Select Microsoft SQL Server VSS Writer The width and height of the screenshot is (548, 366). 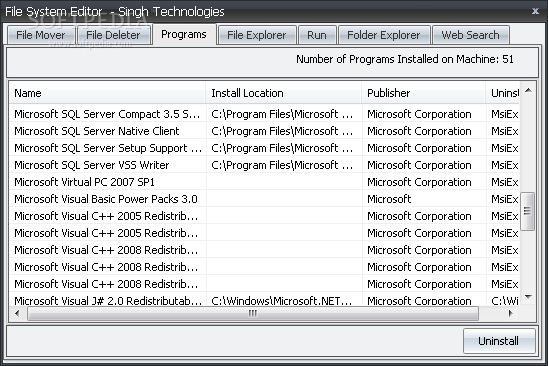(x=264, y=165)
